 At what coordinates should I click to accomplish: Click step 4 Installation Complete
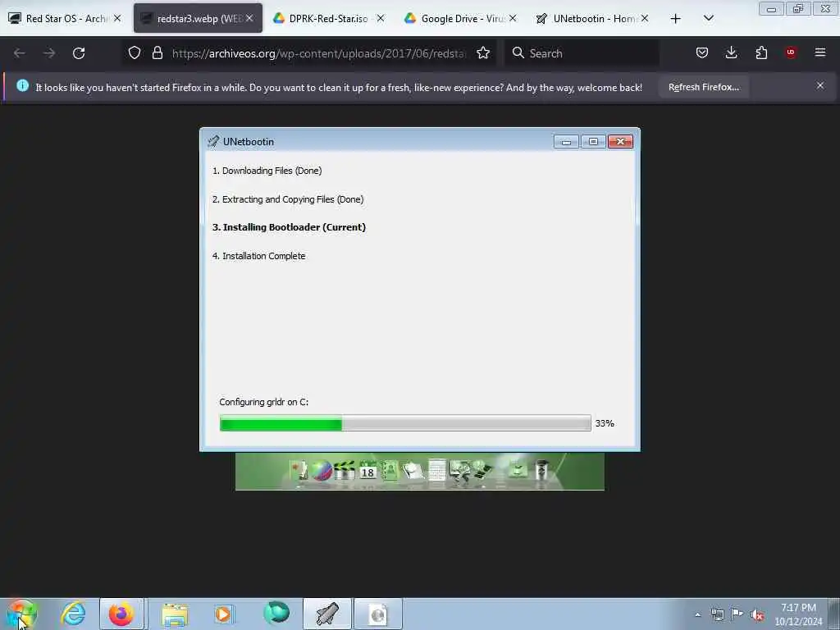[258, 256]
